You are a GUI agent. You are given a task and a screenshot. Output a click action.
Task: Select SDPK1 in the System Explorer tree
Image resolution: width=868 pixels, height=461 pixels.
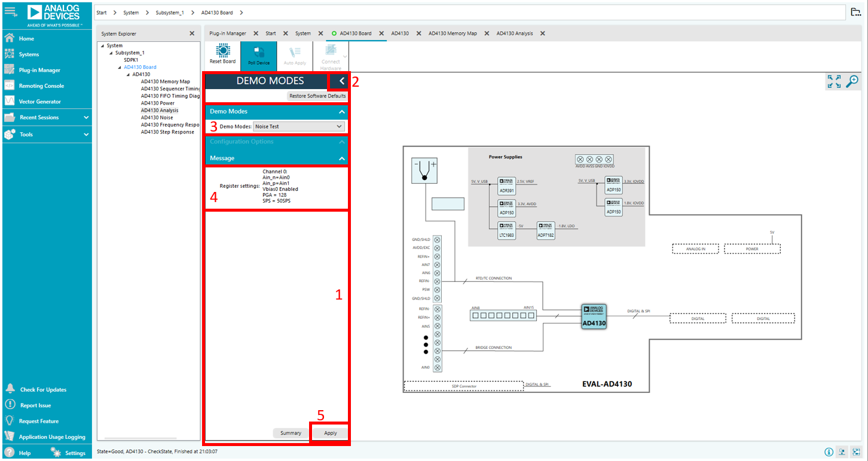point(131,60)
